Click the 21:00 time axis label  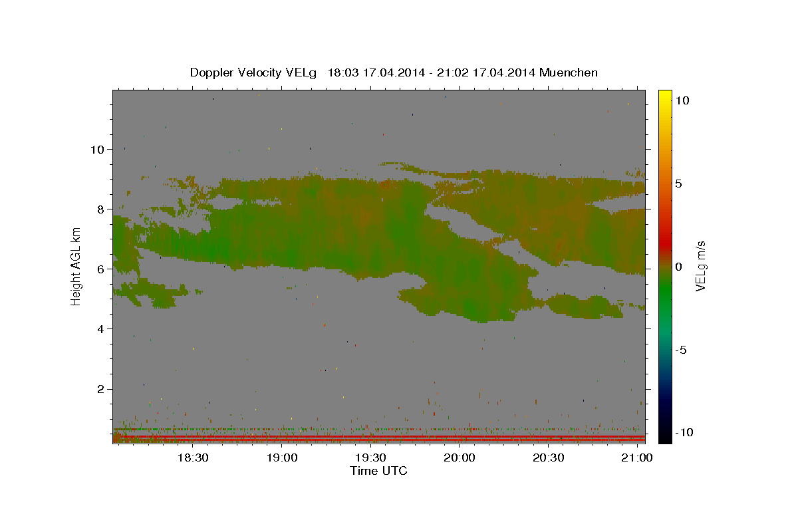[636, 458]
